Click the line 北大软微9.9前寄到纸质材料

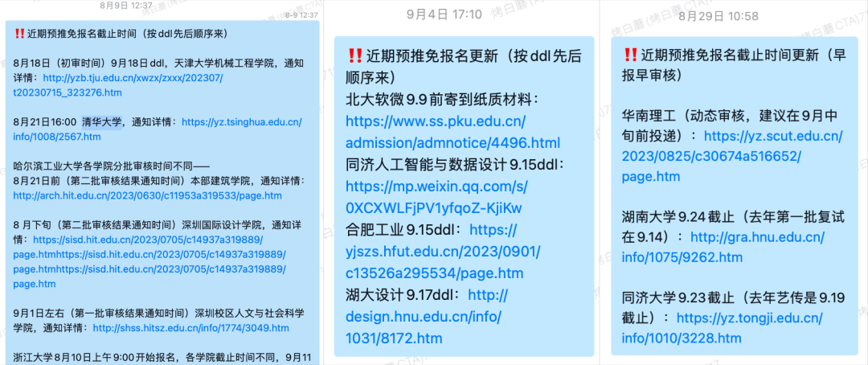click(x=442, y=99)
